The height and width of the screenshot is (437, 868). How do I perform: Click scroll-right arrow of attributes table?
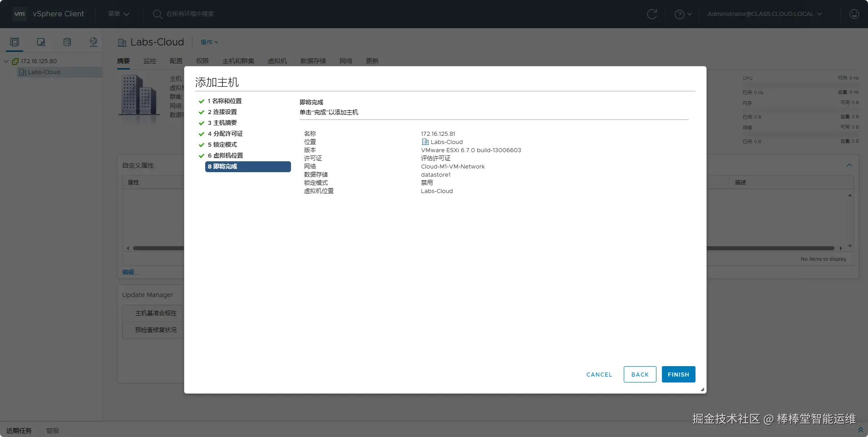(841, 248)
